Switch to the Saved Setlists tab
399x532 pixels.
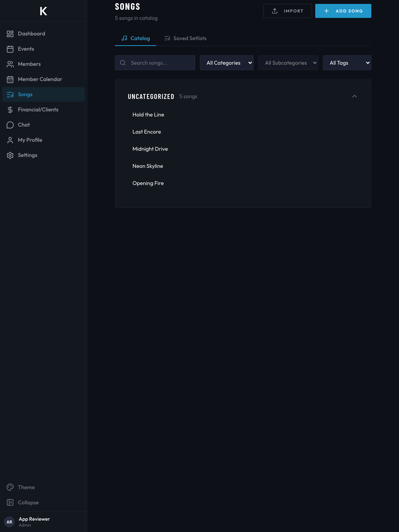pos(185,38)
